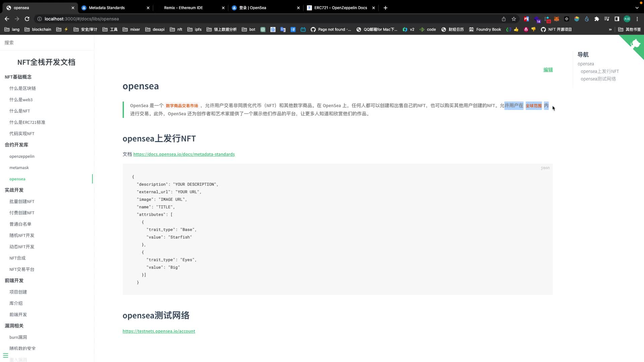Click the GitHub corner icon

pyautogui.click(x=635, y=44)
